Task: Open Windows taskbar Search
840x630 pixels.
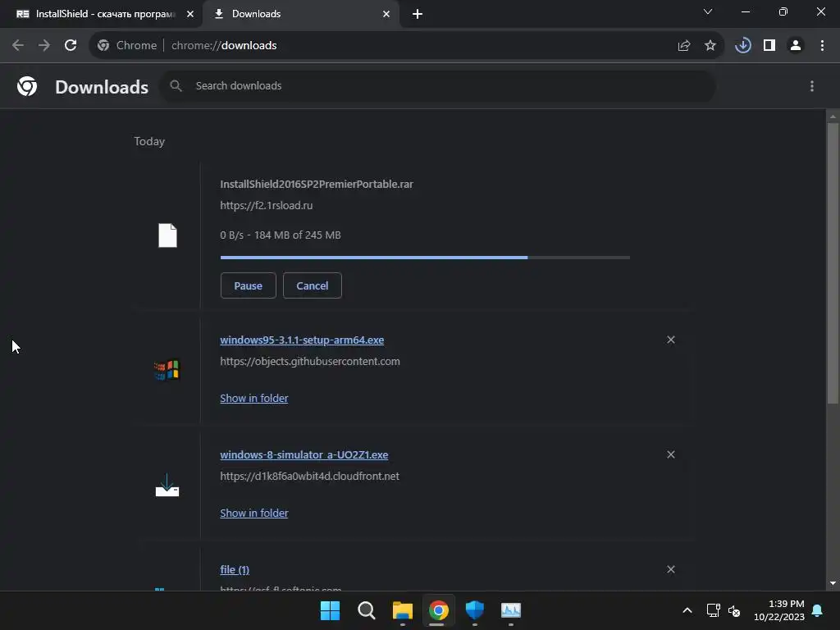Action: (x=367, y=610)
